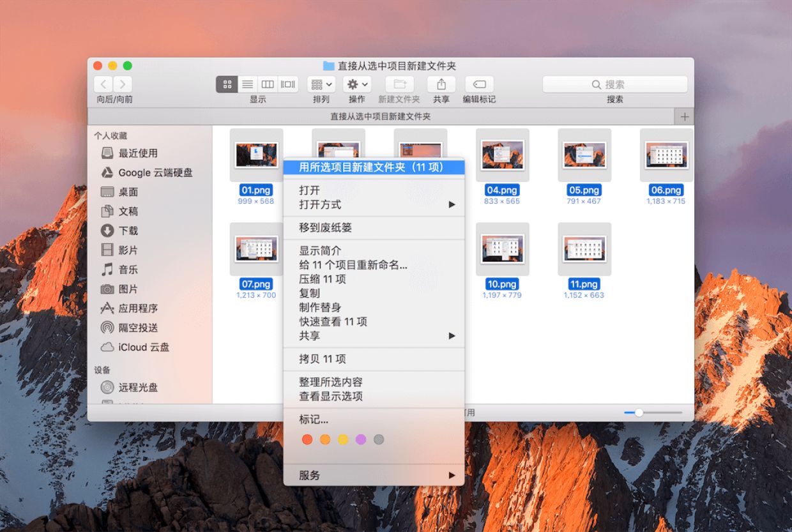Choose 移到废纸篓 in the context menu

tap(374, 227)
